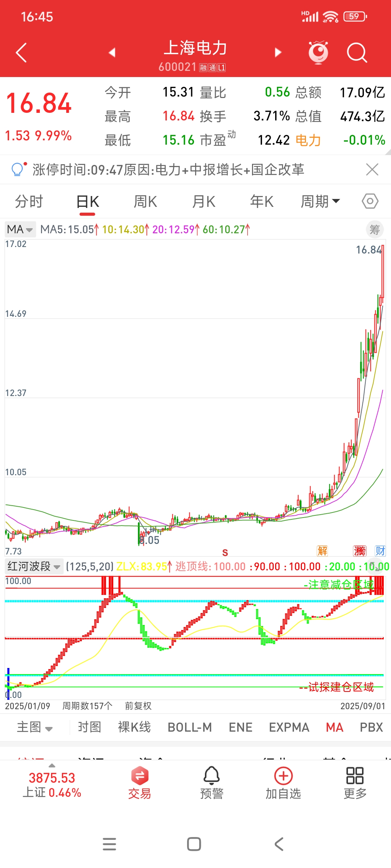Tap the 解 marker on chart
Image resolution: width=391 pixels, height=868 pixels.
point(322,551)
